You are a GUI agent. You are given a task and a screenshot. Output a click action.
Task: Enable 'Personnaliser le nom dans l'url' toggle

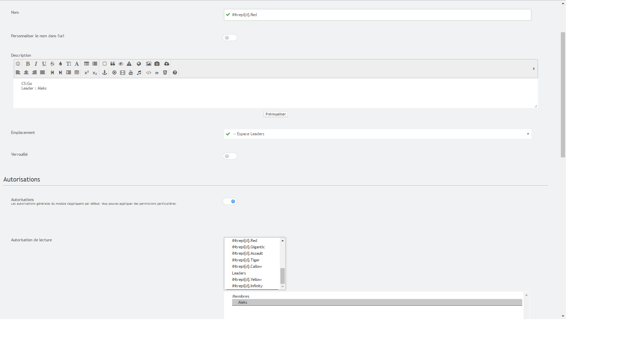[230, 38]
